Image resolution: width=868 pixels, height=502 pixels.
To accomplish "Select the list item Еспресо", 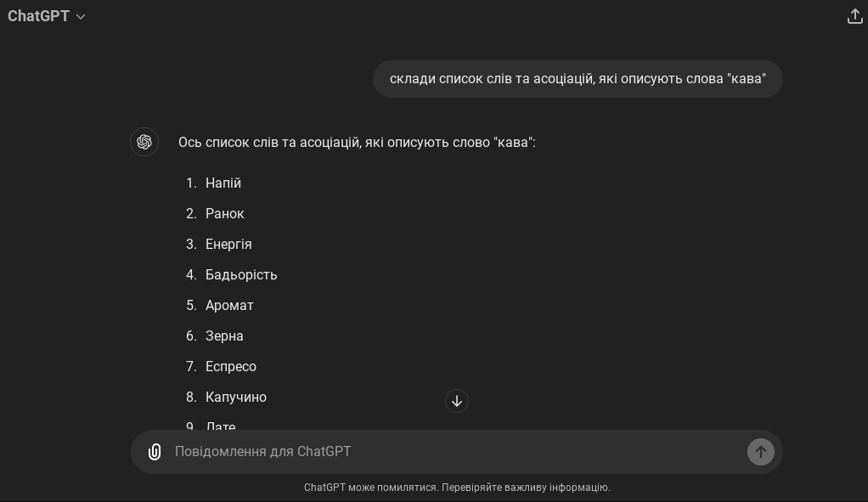I will (x=230, y=366).
